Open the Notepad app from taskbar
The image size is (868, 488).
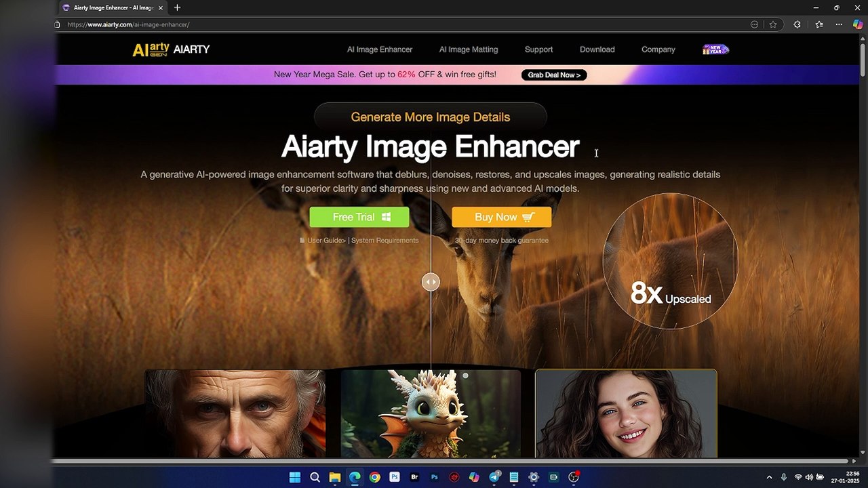pyautogui.click(x=514, y=477)
